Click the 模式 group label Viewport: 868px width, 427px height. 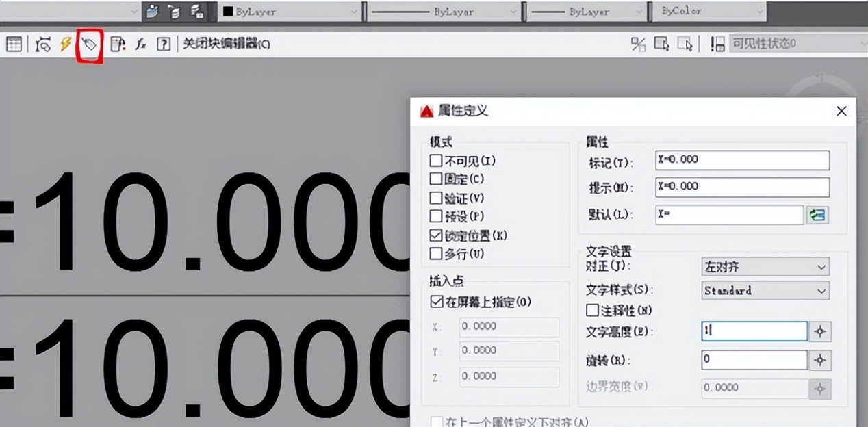(441, 142)
